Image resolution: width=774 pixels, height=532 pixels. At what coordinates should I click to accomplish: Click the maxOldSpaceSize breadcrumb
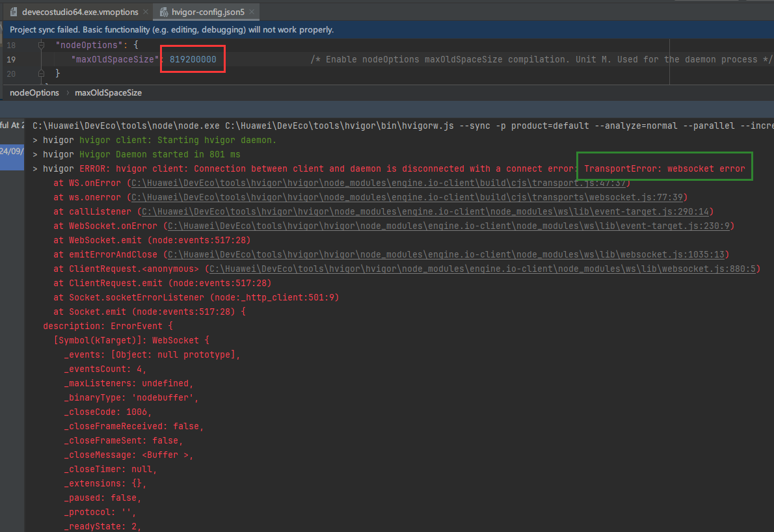coord(108,93)
